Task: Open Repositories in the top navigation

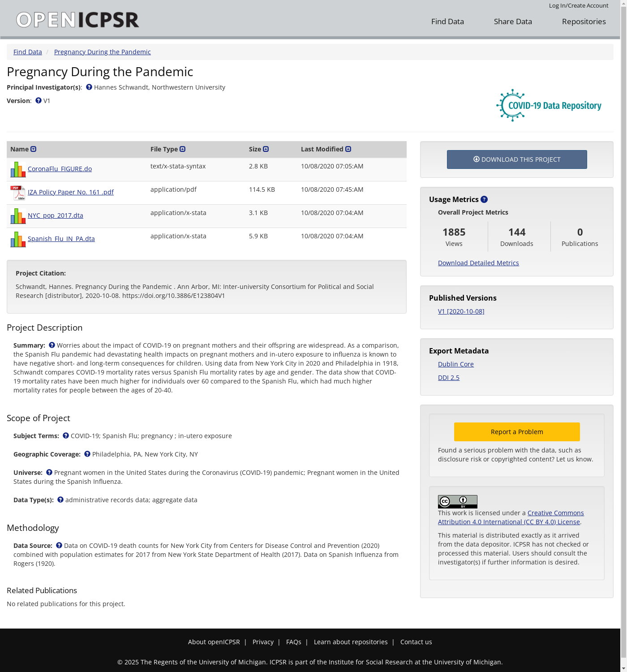Action: (584, 22)
